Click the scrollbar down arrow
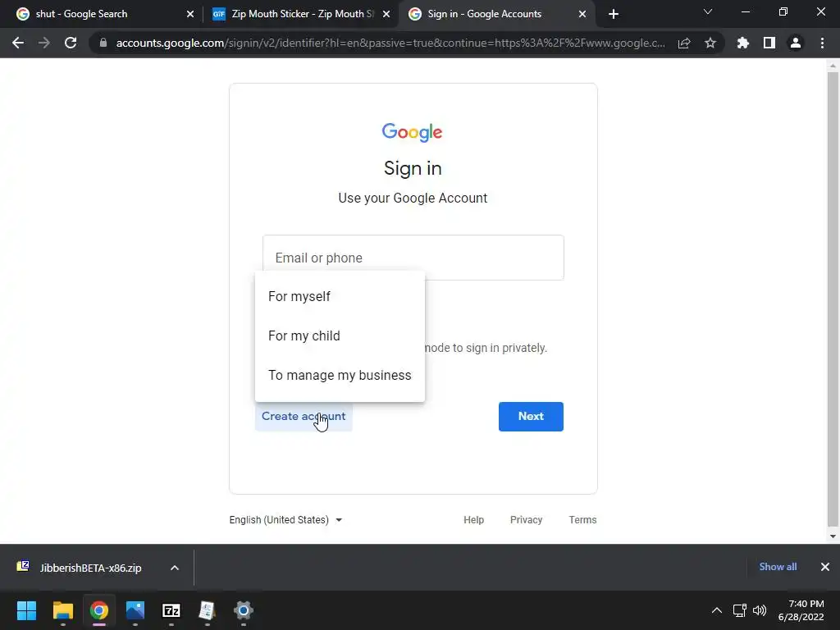 click(x=833, y=536)
